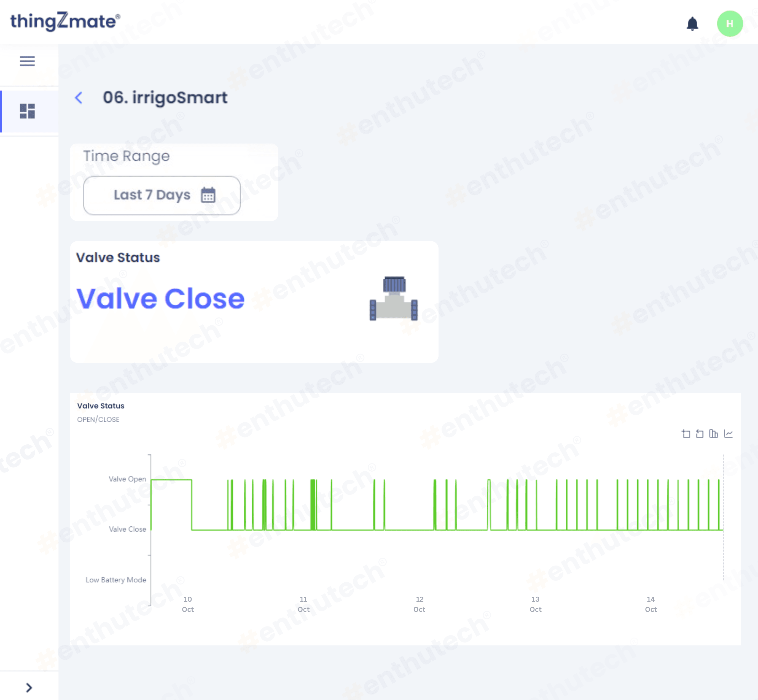The height and width of the screenshot is (700, 758).
Task: Click the Low Battery Mode axis label
Action: pos(115,580)
